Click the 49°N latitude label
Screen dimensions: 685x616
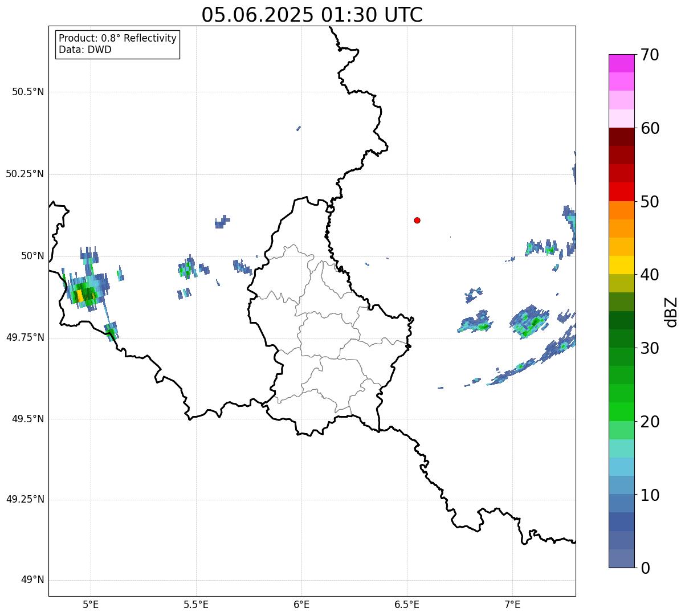point(32,580)
